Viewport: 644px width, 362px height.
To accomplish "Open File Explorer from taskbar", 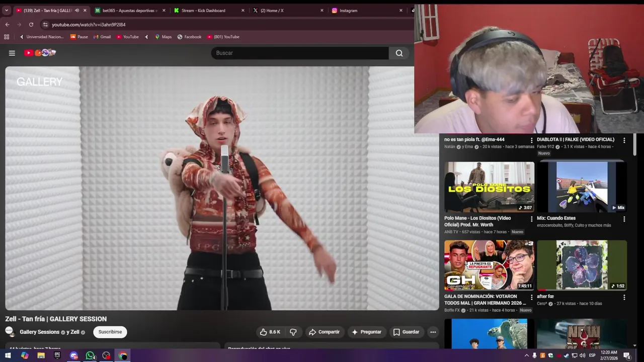I will 41,355.
